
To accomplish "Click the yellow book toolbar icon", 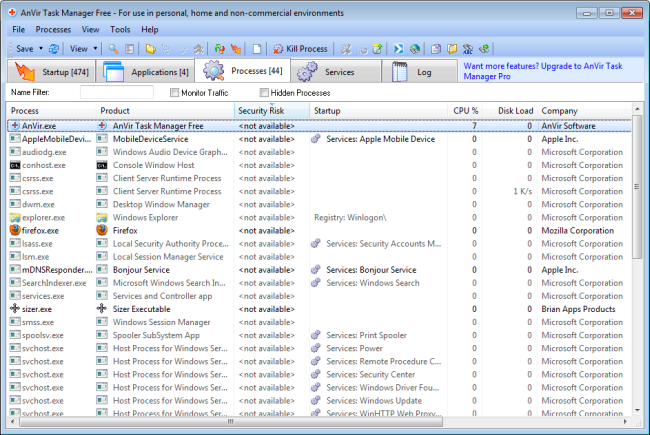I will point(452,49).
